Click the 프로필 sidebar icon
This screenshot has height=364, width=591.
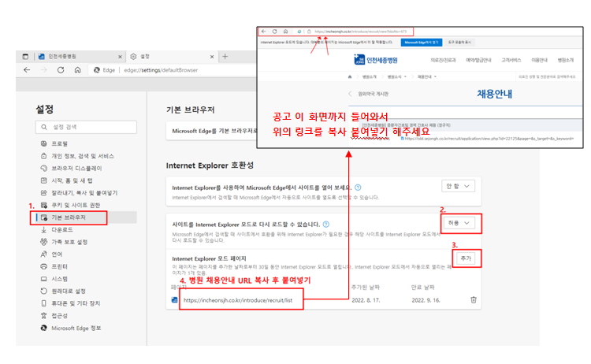tap(43, 143)
